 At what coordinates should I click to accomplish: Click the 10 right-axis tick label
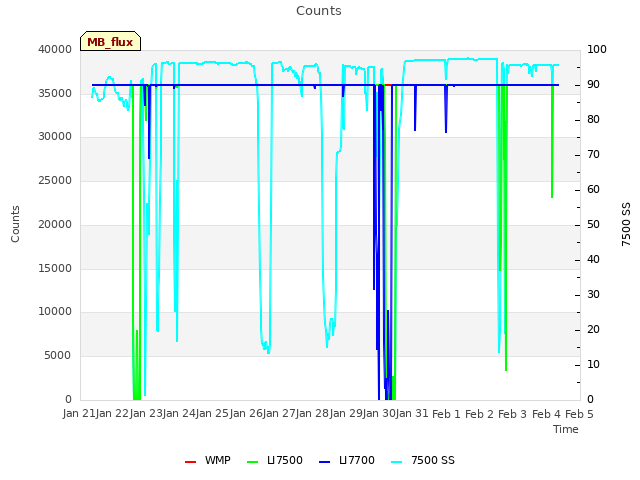pos(593,364)
